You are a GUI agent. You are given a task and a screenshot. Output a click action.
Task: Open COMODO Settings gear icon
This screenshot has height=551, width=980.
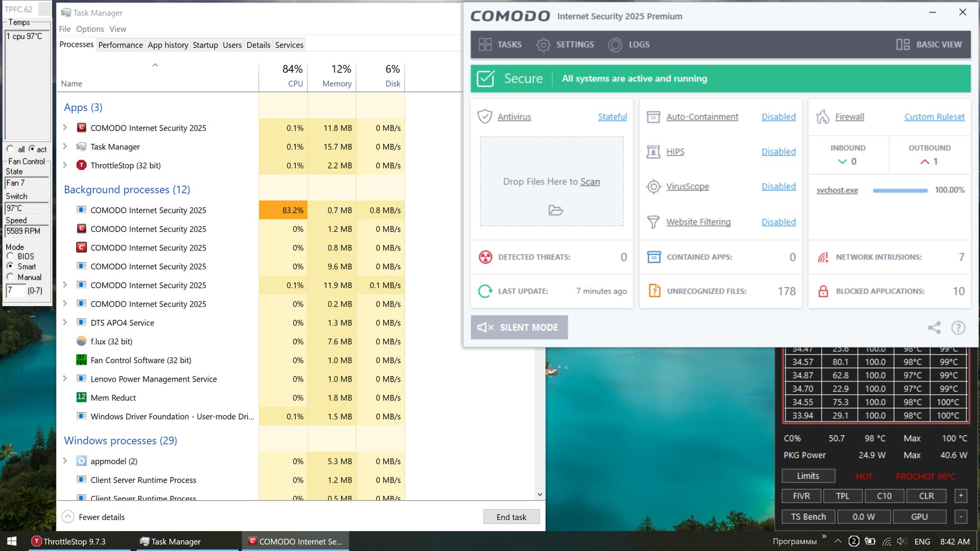[x=543, y=45]
